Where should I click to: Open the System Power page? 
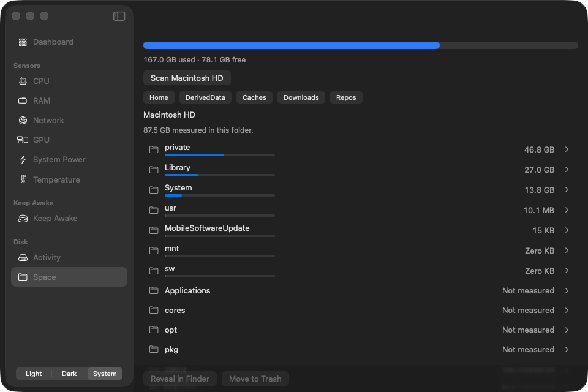tap(69, 160)
